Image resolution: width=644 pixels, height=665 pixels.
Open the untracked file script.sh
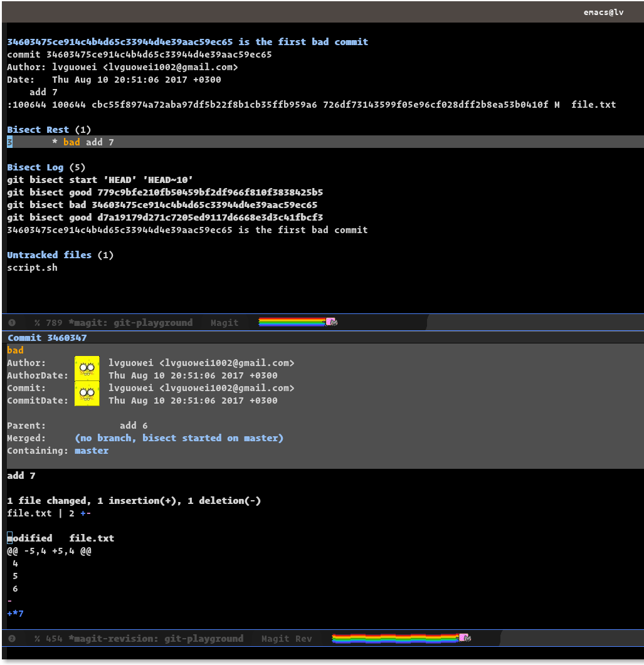(32, 268)
